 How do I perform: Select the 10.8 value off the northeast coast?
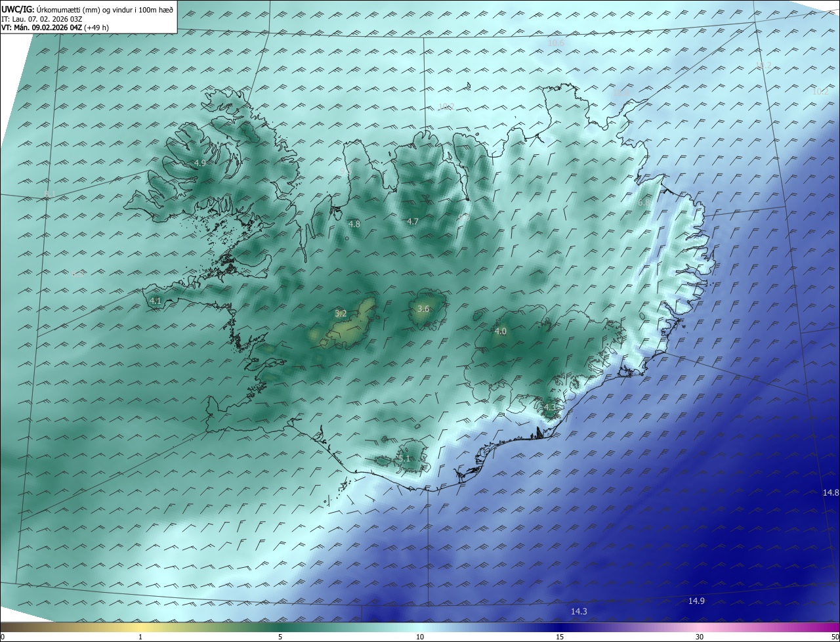[x=620, y=94]
